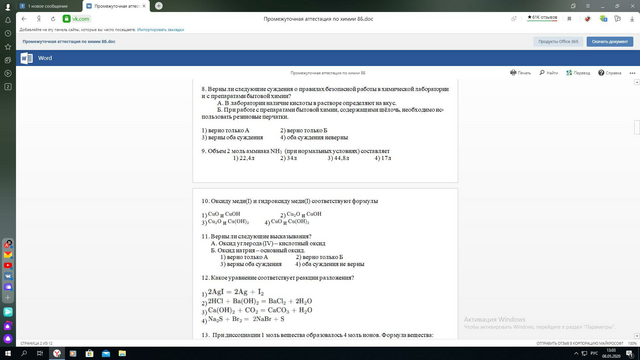Open a new browser tab

(159, 6)
